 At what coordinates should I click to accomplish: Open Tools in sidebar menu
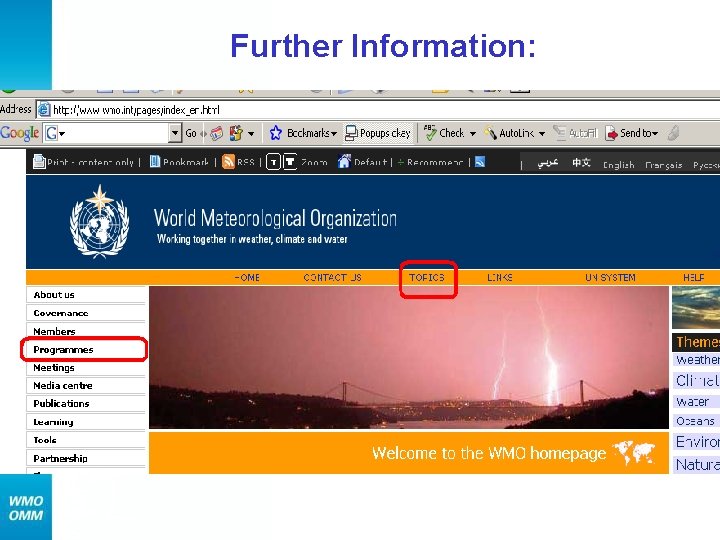point(86,440)
